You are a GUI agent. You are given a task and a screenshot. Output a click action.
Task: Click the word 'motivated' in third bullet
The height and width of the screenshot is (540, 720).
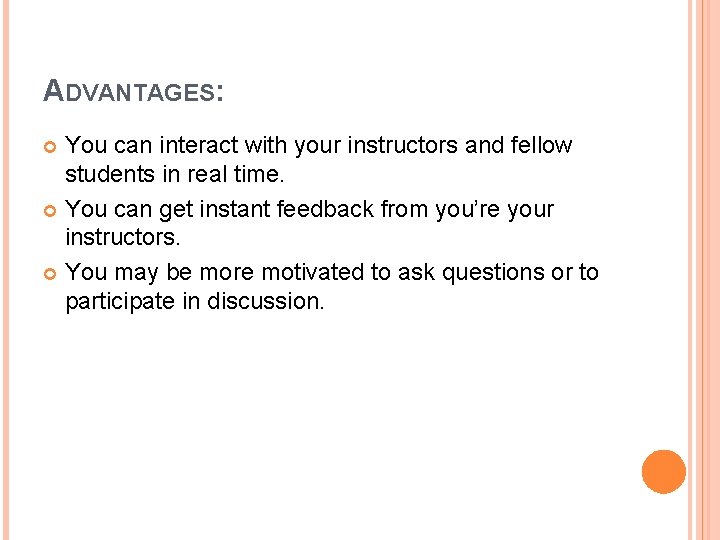tap(313, 272)
